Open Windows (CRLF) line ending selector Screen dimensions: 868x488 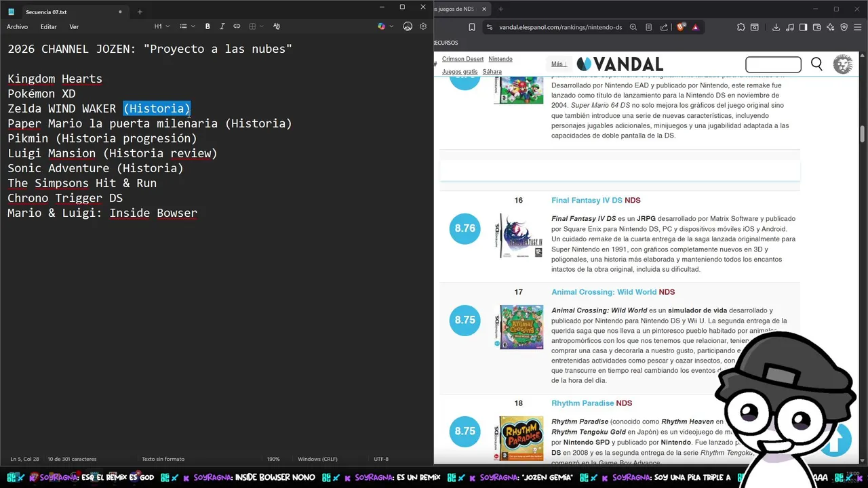click(x=317, y=459)
